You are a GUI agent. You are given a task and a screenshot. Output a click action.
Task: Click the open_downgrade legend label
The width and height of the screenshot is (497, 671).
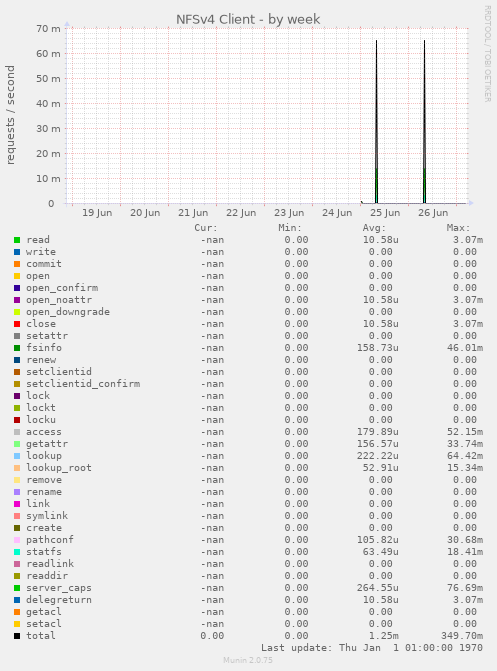(x=68, y=312)
